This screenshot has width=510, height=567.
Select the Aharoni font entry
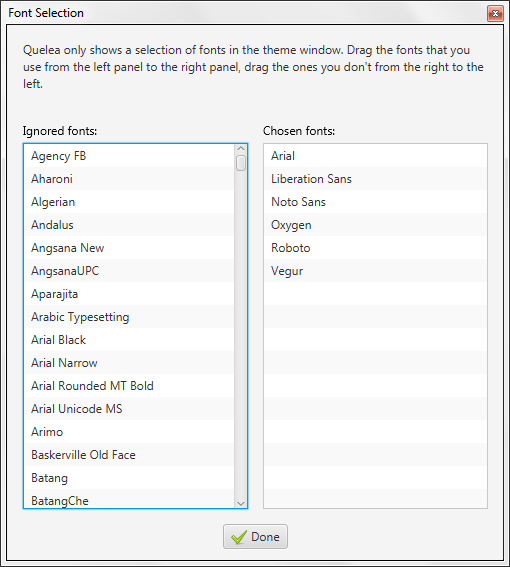click(129, 179)
